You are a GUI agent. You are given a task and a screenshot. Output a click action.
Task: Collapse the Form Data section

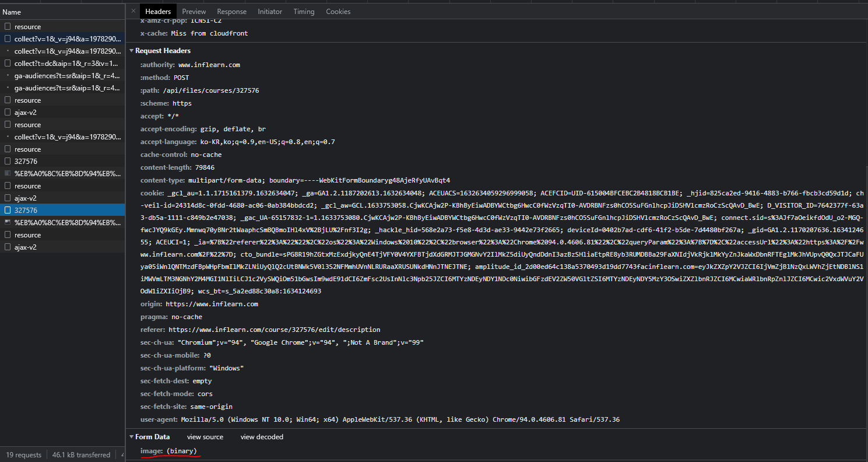[131, 437]
